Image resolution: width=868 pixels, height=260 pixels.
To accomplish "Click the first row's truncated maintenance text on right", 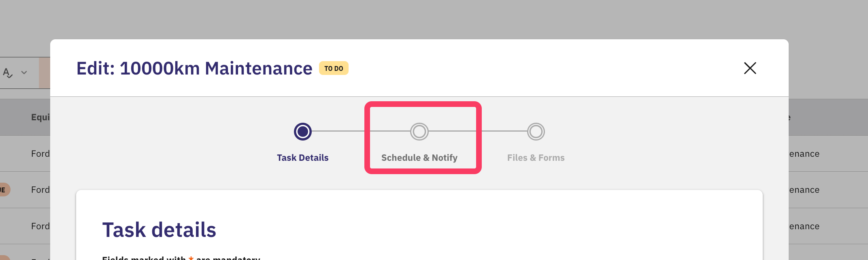I will coord(804,154).
